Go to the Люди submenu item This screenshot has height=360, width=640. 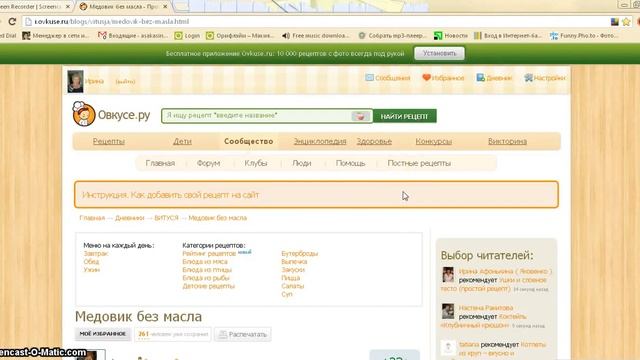pos(302,163)
